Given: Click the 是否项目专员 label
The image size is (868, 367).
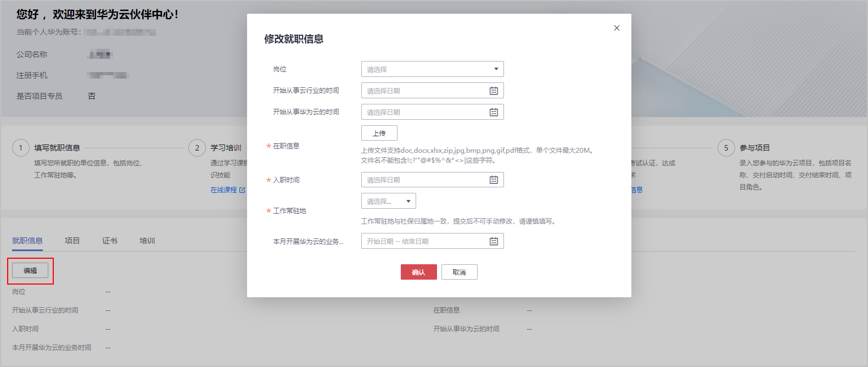Looking at the screenshot, I should point(40,96).
